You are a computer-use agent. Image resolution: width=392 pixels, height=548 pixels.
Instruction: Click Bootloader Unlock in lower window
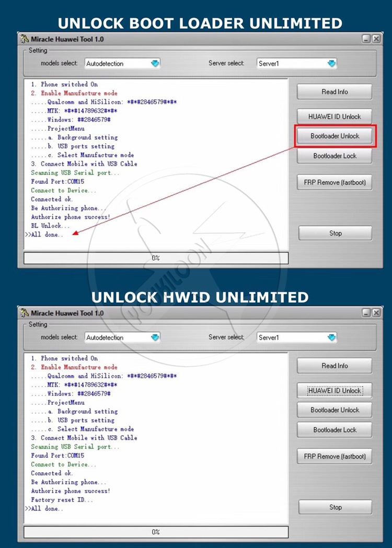[335, 410]
